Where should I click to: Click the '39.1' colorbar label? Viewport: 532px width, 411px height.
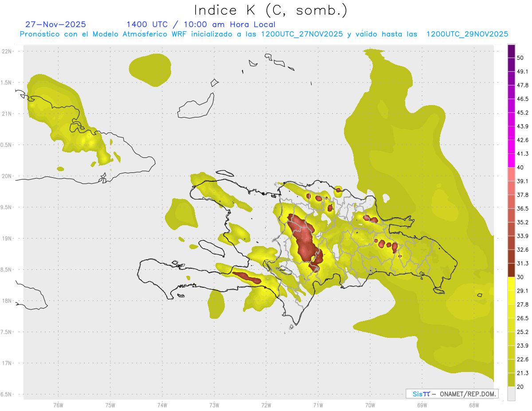[x=523, y=181]
